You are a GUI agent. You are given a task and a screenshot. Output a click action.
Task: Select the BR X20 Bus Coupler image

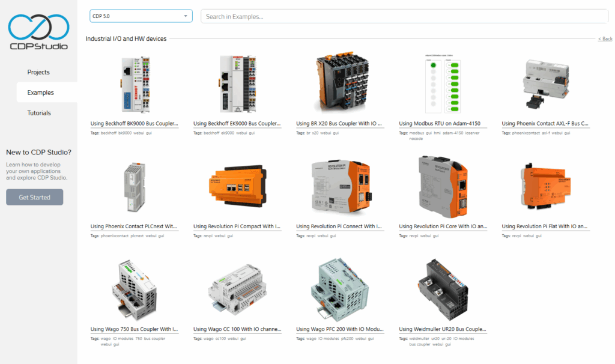(x=342, y=82)
